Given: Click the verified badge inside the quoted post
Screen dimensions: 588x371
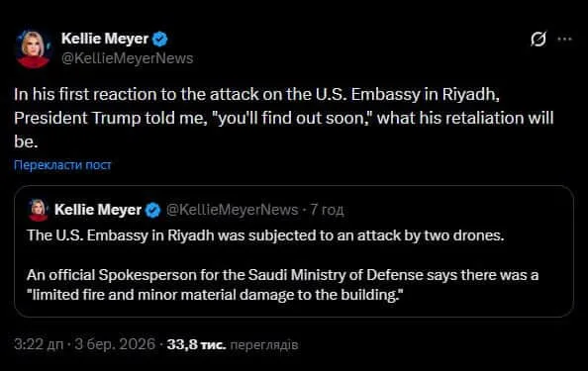Looking at the screenshot, I should click(x=153, y=210).
